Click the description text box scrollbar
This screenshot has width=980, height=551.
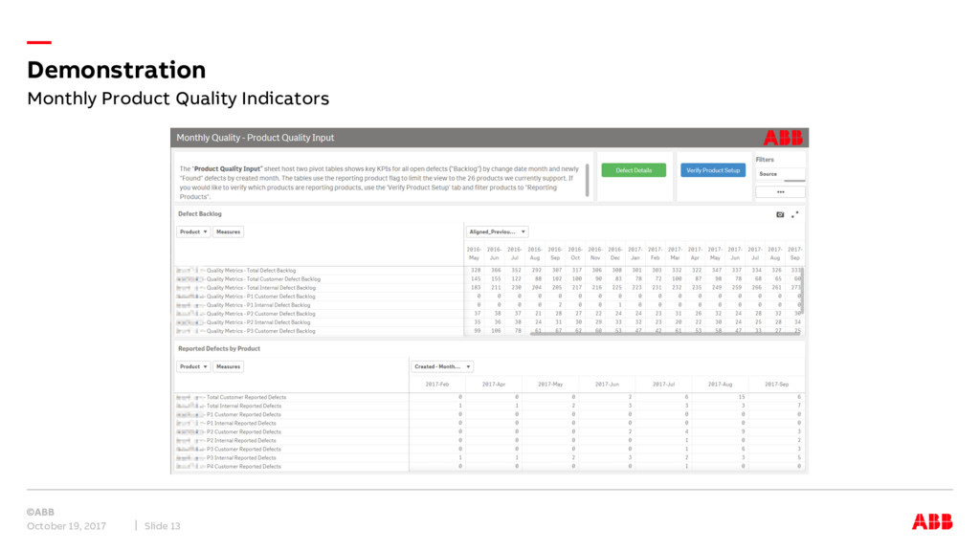(587, 180)
